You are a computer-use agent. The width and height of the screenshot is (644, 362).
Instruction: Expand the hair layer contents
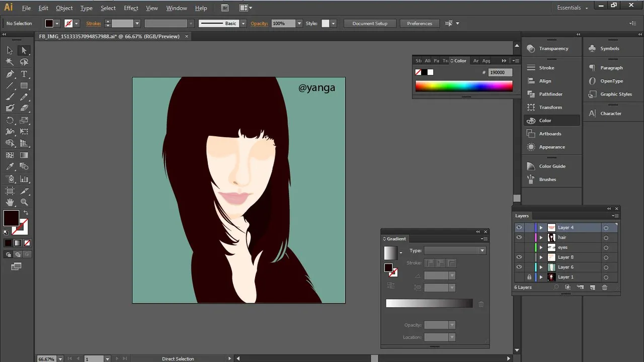[x=541, y=237]
